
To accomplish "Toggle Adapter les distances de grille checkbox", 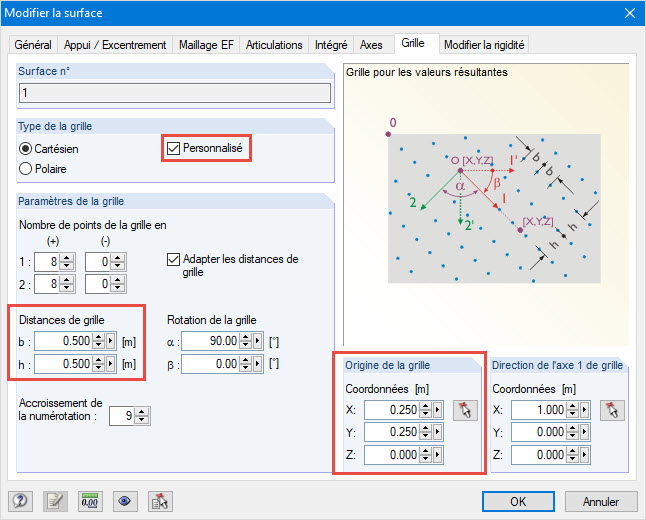I will pos(173,260).
